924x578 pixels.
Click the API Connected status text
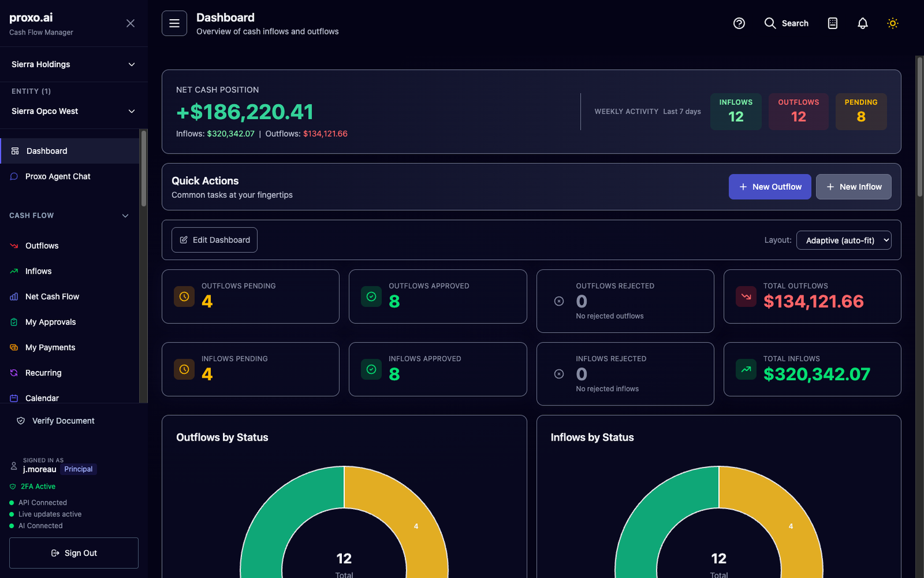tap(43, 503)
